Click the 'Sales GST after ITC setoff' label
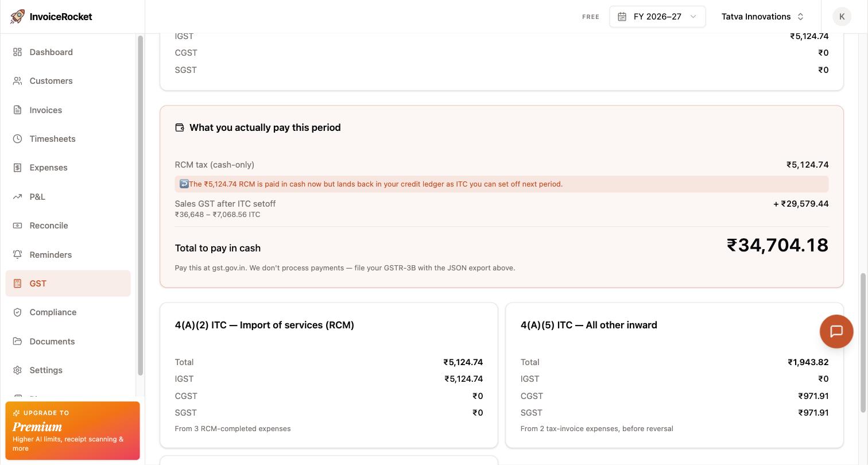This screenshot has height=465, width=868. 225,204
